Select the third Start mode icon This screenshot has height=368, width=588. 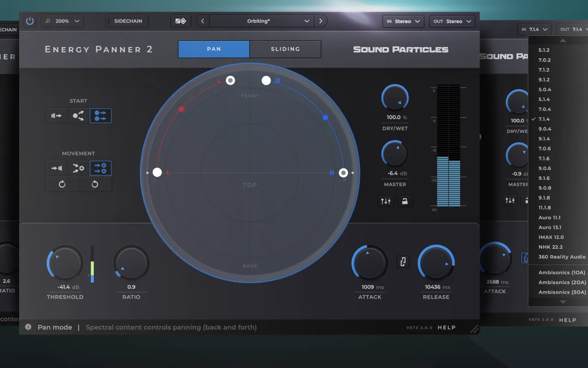(x=101, y=116)
